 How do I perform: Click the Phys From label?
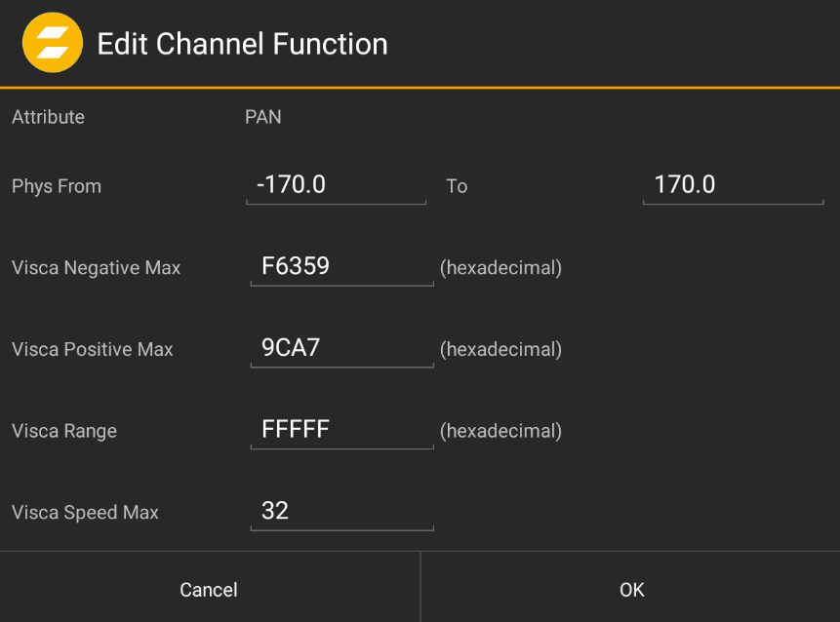coord(56,186)
